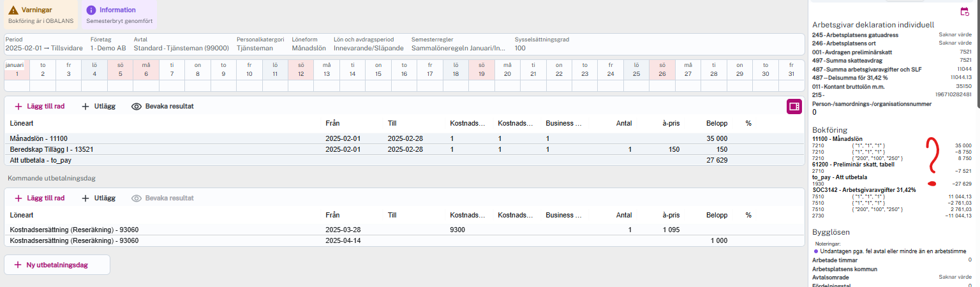Click the plus icon beside upper Lägg till rad
The width and height of the screenshot is (980, 287).
tap(18, 107)
